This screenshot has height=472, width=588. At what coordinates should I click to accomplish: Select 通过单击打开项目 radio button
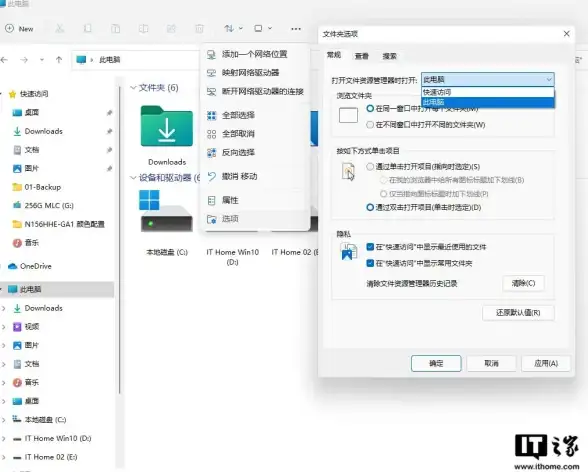point(370,167)
